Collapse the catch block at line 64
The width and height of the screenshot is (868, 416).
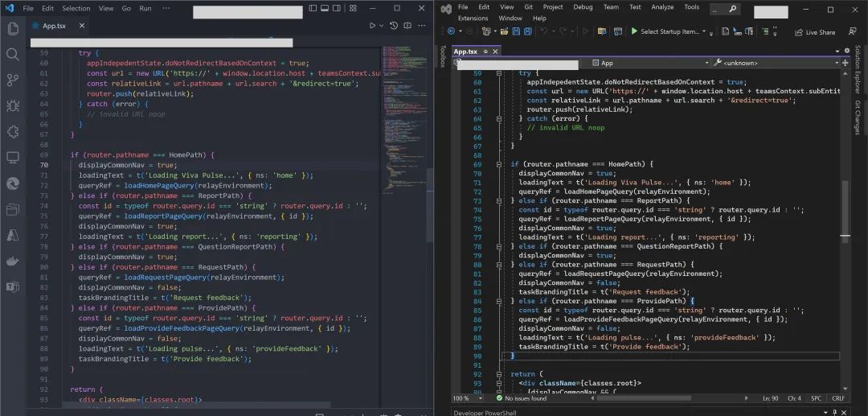point(499,118)
